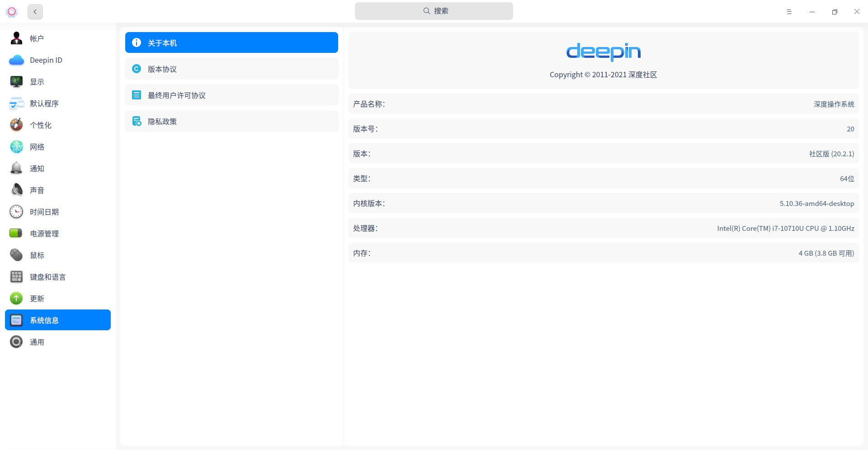Open the 帐户 (Accounts) settings icon
The width and height of the screenshot is (868, 450).
tap(16, 38)
